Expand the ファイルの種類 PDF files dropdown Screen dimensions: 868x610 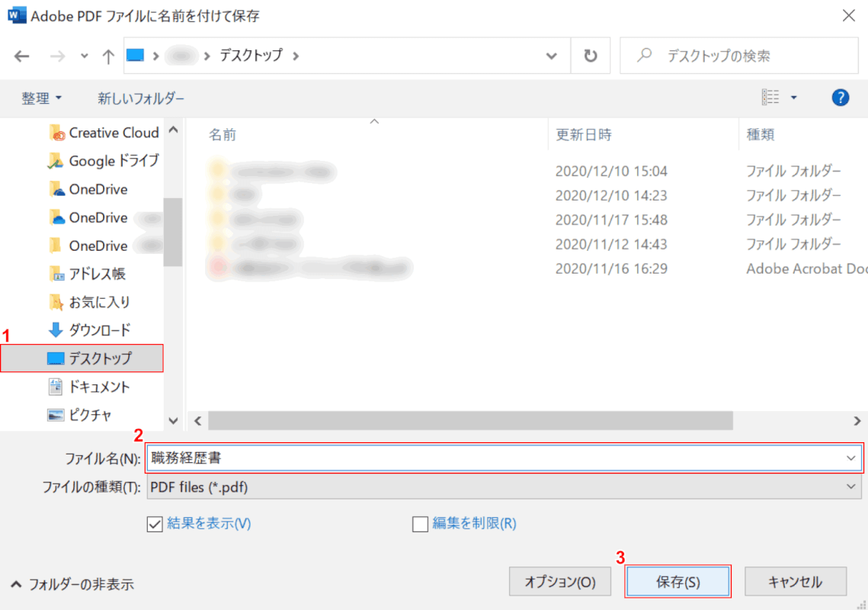click(x=850, y=486)
